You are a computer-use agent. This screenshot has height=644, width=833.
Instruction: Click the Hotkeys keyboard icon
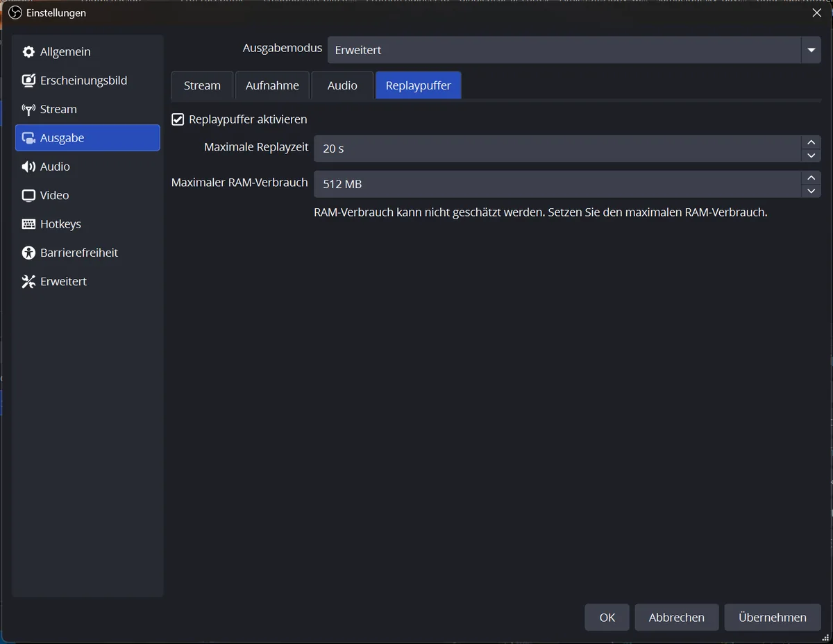pos(28,224)
